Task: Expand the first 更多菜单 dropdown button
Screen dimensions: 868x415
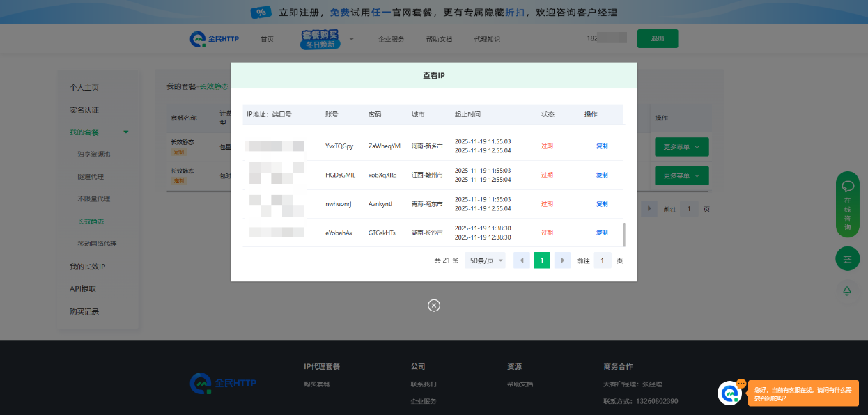Action: (681, 147)
